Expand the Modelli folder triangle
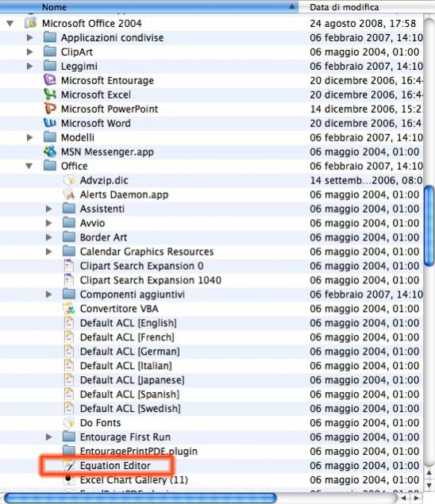Image resolution: width=435 pixels, height=504 pixels. pos(29,137)
